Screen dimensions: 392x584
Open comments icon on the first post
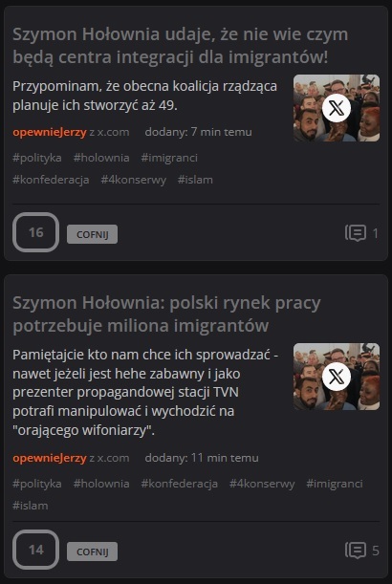(355, 233)
